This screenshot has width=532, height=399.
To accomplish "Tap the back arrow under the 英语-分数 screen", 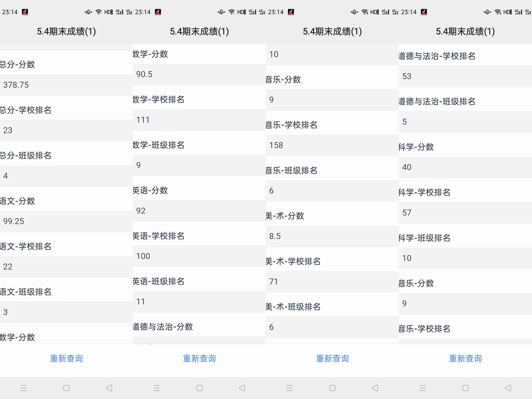I will [x=242, y=388].
